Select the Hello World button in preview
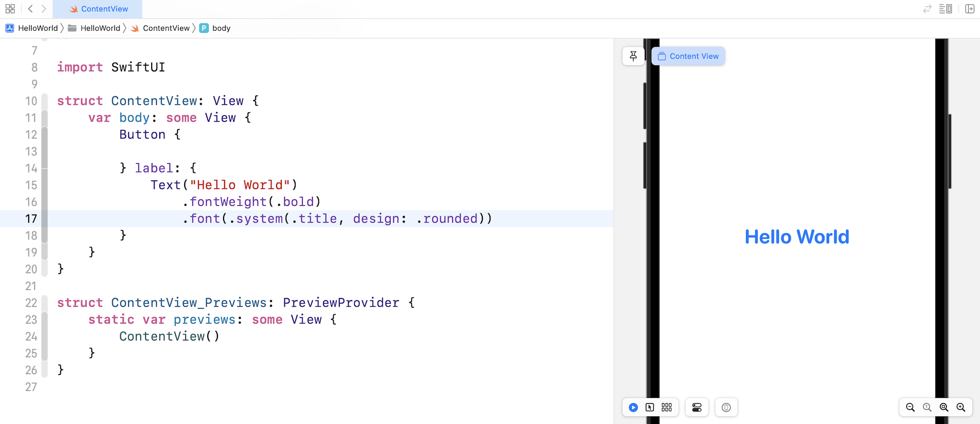980x424 pixels. tap(797, 237)
